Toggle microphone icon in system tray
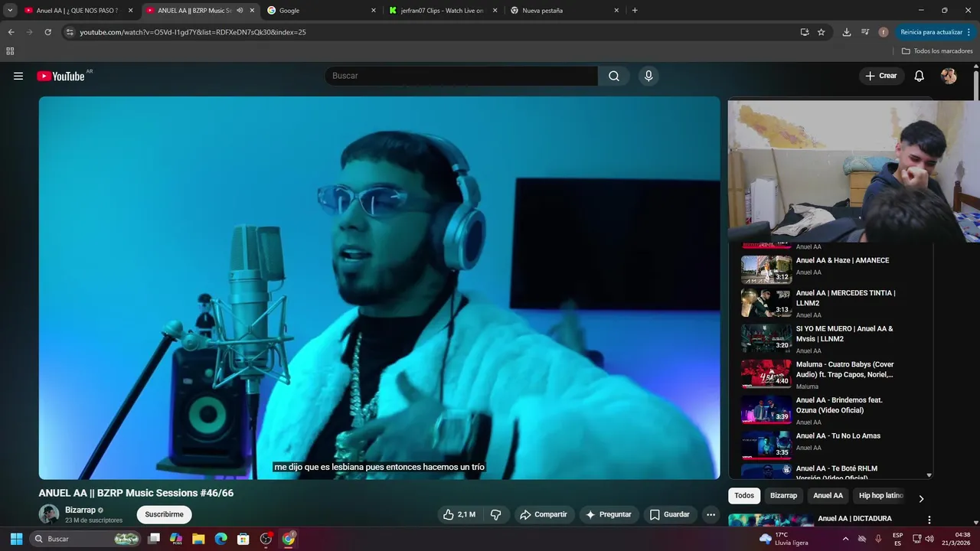 [x=878, y=539]
